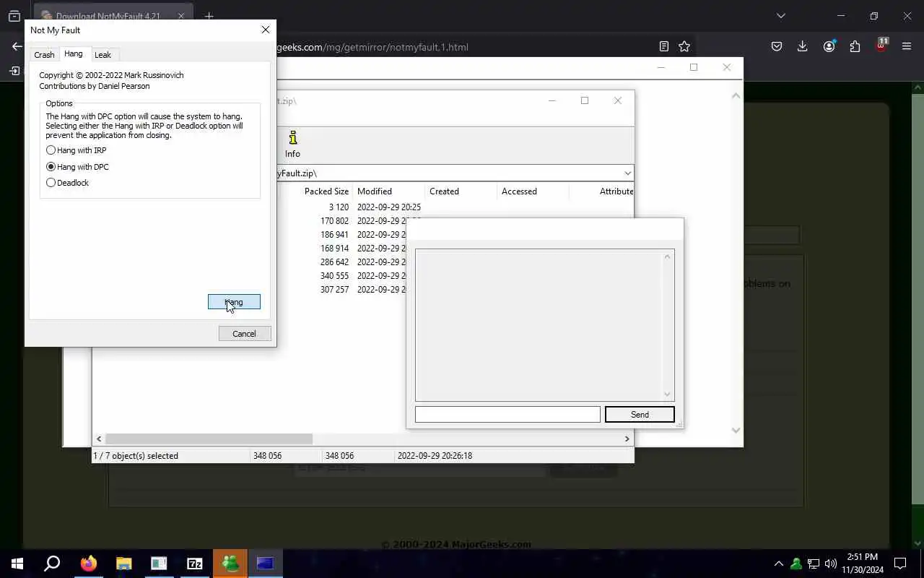Screen dimensions: 924x578
Task: Open the red extension icon with badge 11
Action: [x=881, y=46]
